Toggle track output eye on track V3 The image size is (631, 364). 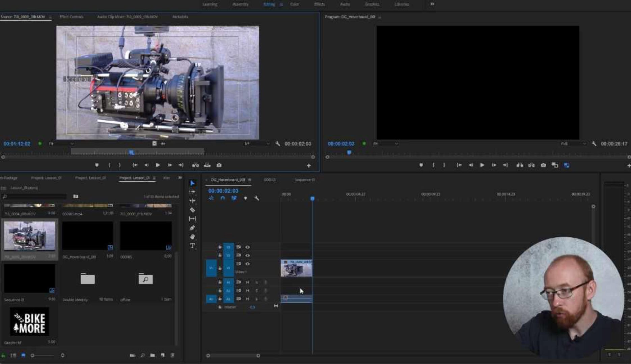pos(248,247)
